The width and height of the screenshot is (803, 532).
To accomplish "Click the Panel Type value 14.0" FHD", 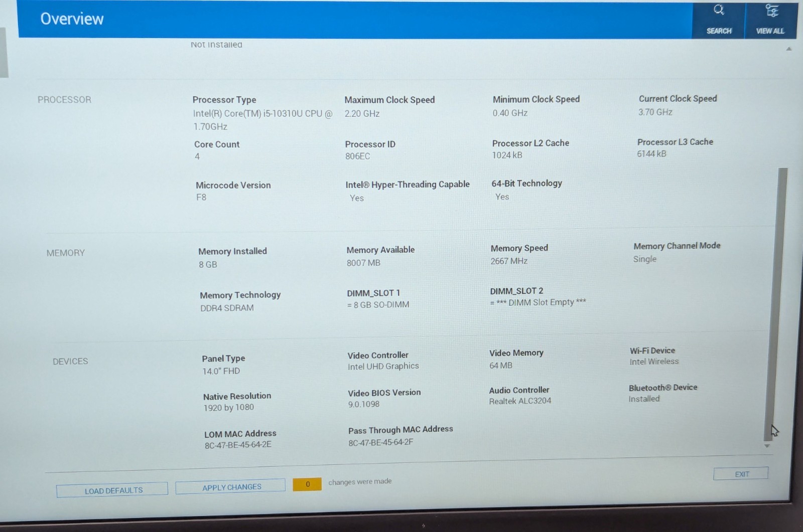I will click(x=221, y=372).
